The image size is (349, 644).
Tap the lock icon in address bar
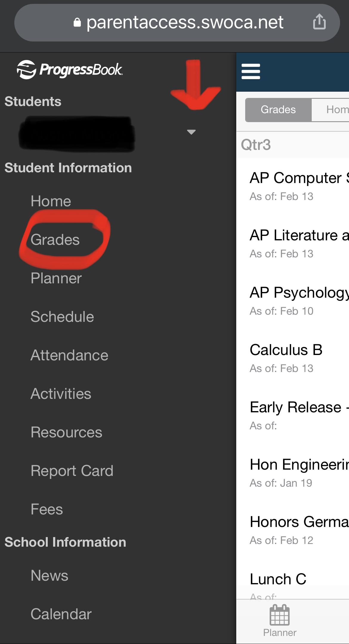[77, 23]
